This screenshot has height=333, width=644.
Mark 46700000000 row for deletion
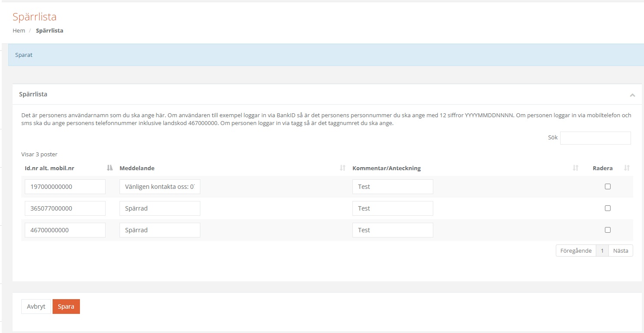[x=607, y=230]
